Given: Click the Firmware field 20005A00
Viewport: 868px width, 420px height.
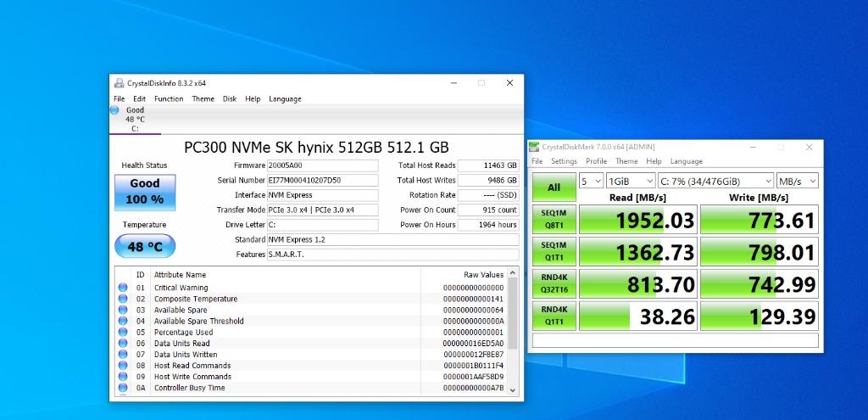Looking at the screenshot, I should 323,165.
